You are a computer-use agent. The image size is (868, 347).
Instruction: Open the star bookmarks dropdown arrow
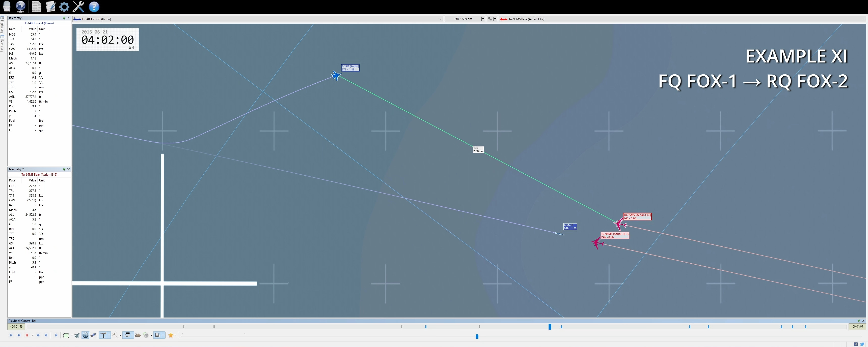point(175,335)
